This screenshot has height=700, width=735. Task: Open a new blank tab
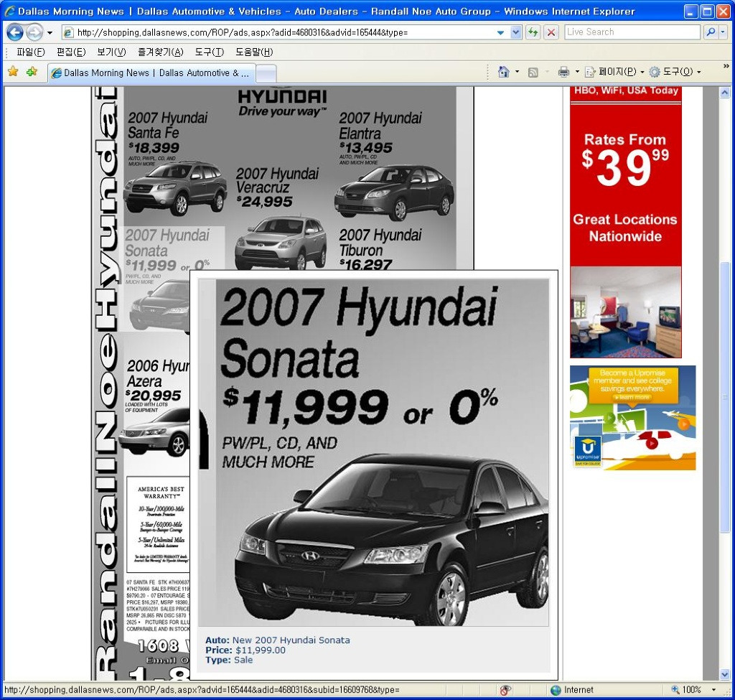(266, 74)
